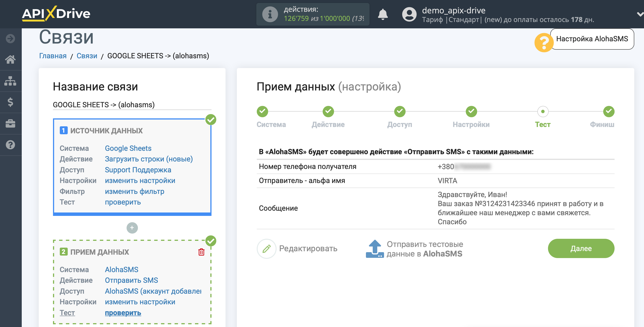Click green checkmark on data source block

pyautogui.click(x=211, y=120)
